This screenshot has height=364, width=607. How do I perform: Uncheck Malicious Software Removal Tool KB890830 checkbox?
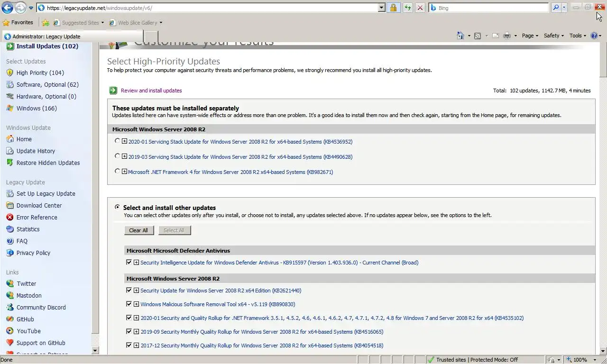(x=129, y=304)
